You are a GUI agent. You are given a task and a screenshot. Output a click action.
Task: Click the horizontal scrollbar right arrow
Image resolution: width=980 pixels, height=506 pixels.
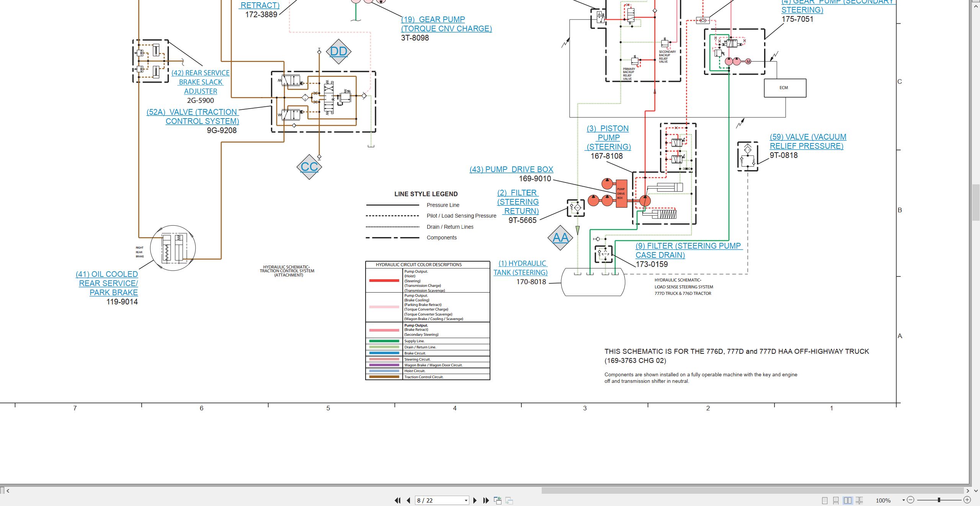968,491
